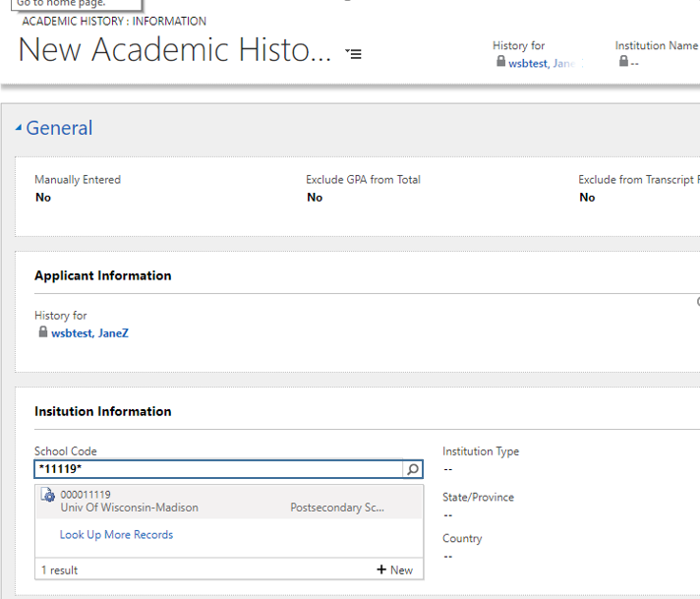
Task: Click the lock icon under Institution Name
Action: (623, 62)
